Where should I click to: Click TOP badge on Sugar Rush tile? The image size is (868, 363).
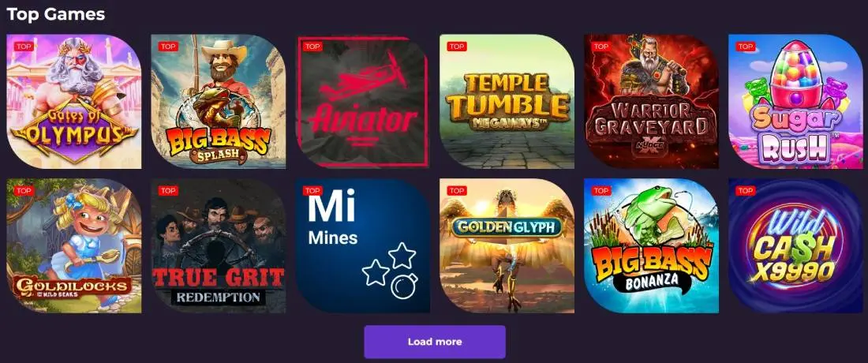[x=746, y=47]
